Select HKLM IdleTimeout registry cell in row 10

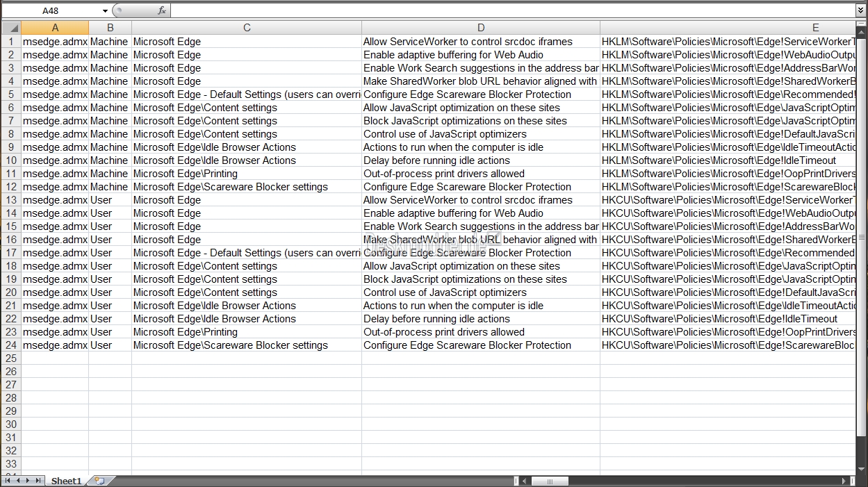click(728, 160)
